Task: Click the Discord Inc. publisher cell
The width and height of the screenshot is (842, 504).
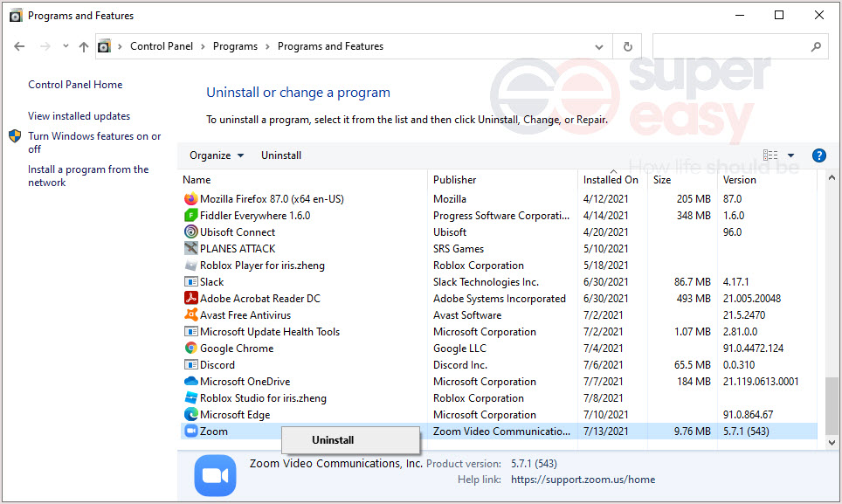Action: pos(460,365)
